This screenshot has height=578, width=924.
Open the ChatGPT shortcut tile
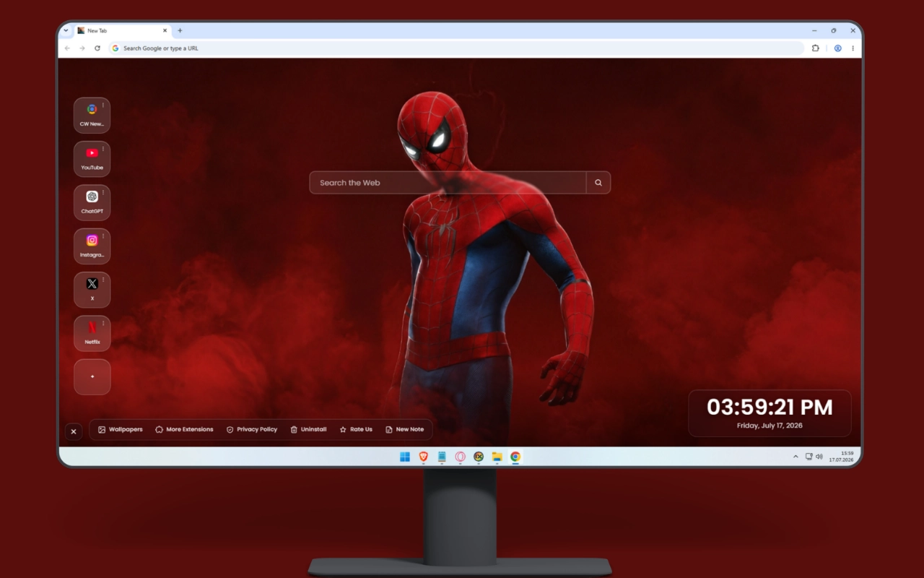click(x=92, y=202)
